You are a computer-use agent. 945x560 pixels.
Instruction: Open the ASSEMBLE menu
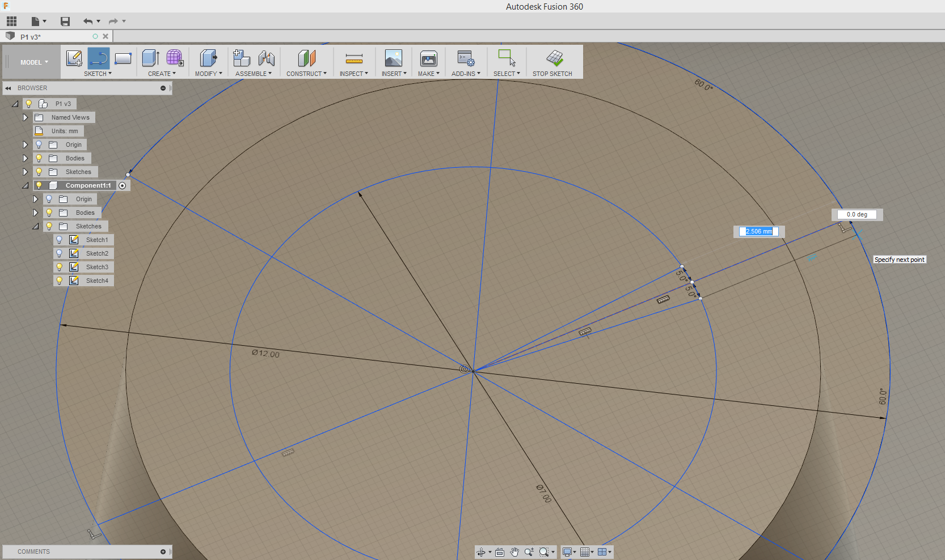point(253,74)
